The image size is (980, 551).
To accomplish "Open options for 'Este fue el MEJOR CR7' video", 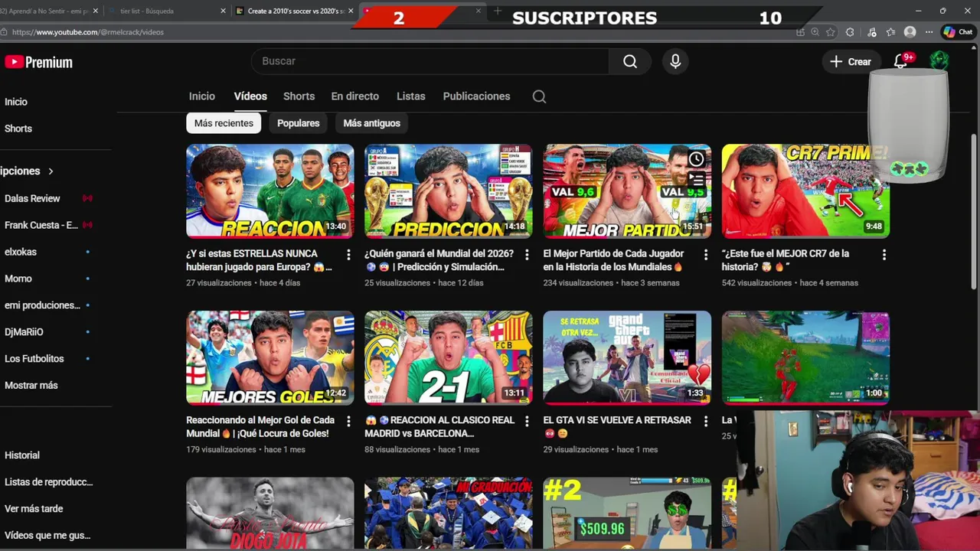I will tap(884, 254).
